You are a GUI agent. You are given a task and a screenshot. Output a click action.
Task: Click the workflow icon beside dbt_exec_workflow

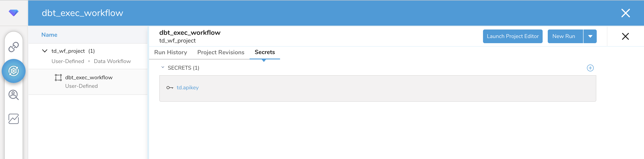pyautogui.click(x=58, y=78)
